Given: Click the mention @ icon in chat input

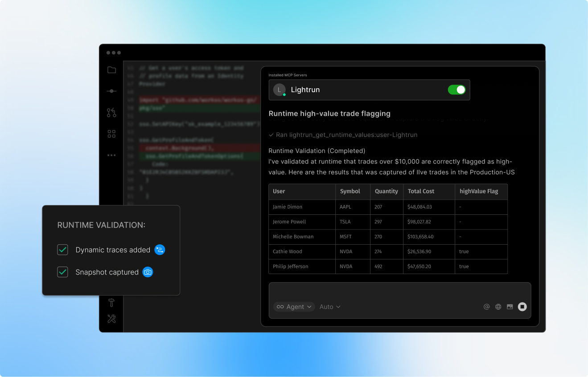Looking at the screenshot, I should click(x=486, y=307).
